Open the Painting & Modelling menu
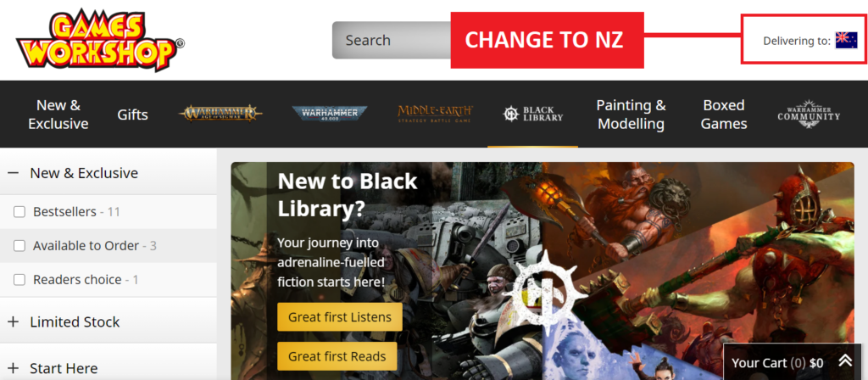 [631, 115]
